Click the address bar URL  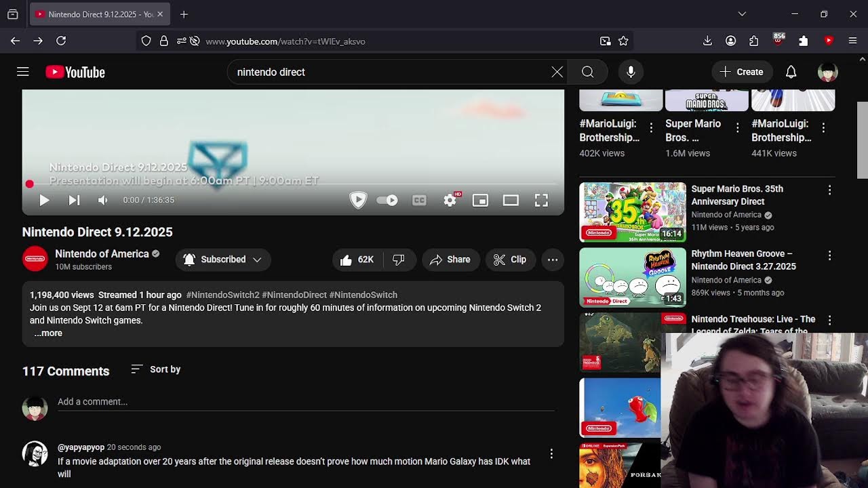pos(285,41)
